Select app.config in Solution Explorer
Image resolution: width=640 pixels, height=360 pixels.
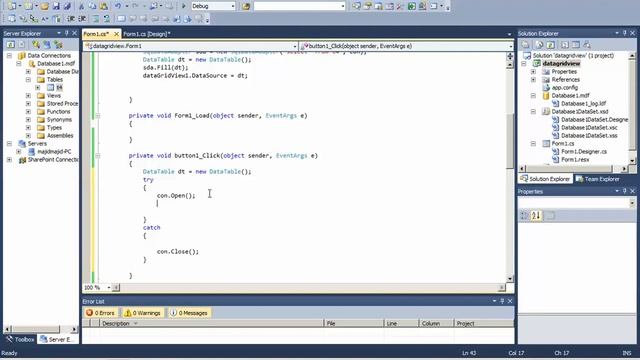(564, 88)
